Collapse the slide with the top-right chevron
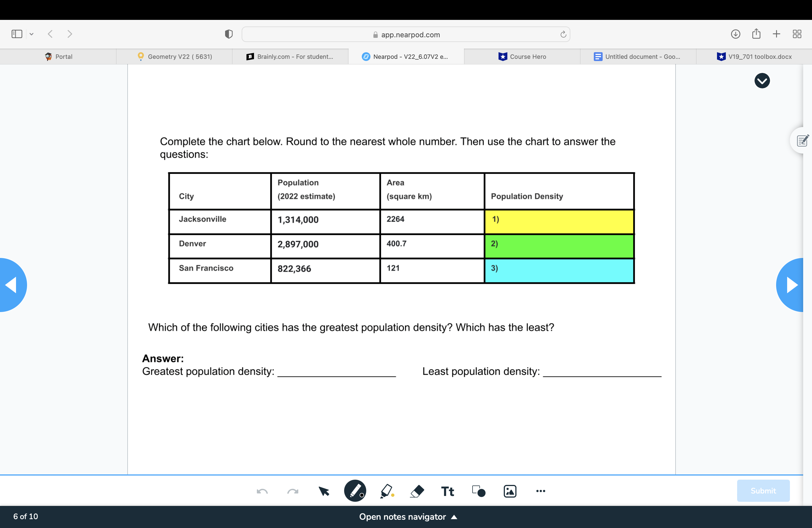The height and width of the screenshot is (528, 812). tap(762, 80)
